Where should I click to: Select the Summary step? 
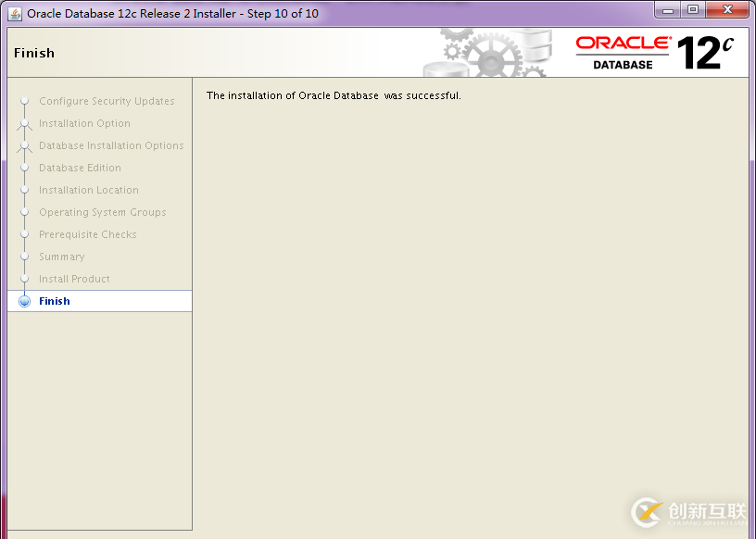pos(62,257)
